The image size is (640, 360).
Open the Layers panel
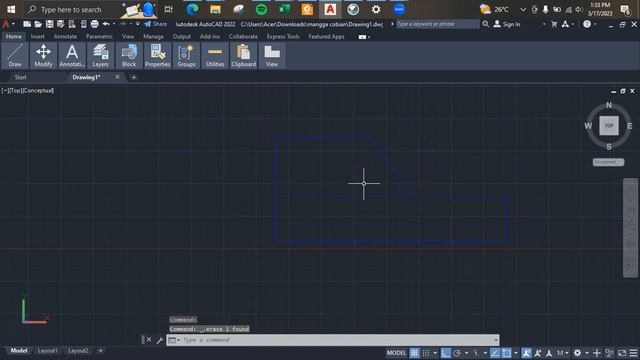100,56
